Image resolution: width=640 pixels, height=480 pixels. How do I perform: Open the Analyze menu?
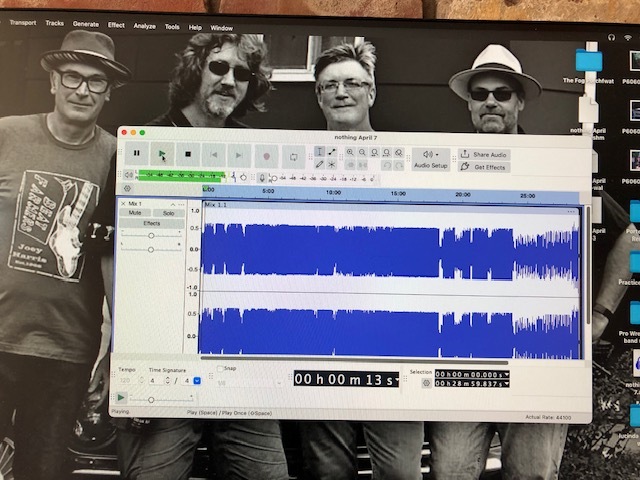144,26
